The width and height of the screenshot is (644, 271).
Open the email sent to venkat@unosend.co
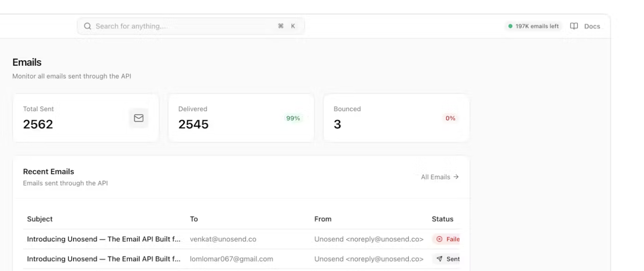click(x=242, y=239)
